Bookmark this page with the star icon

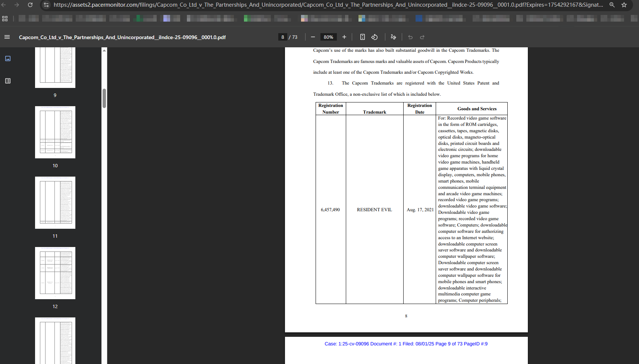pos(624,5)
